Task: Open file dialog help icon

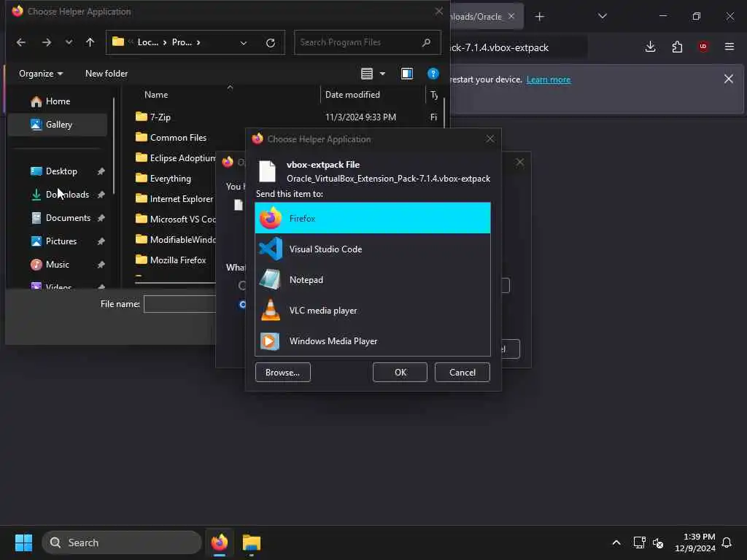Action: 433,74
